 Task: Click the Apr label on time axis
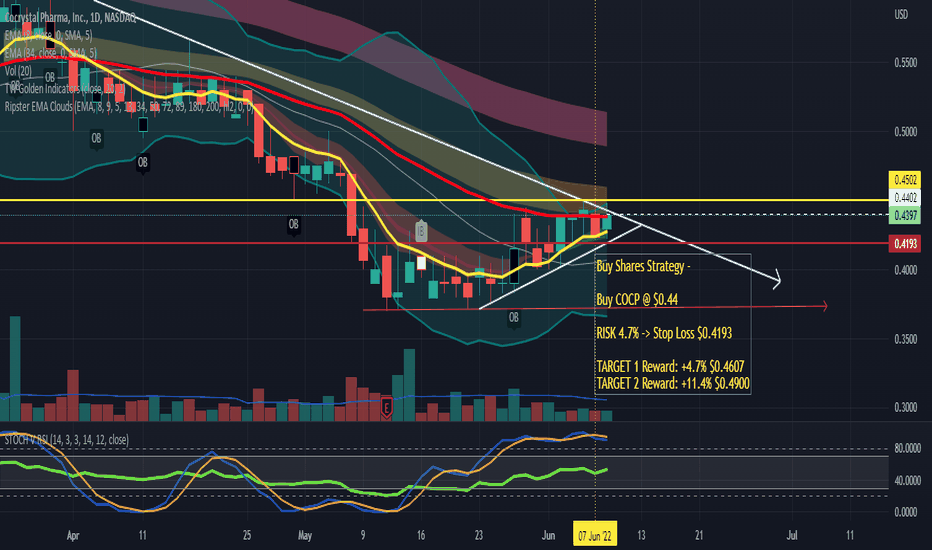pos(73,536)
